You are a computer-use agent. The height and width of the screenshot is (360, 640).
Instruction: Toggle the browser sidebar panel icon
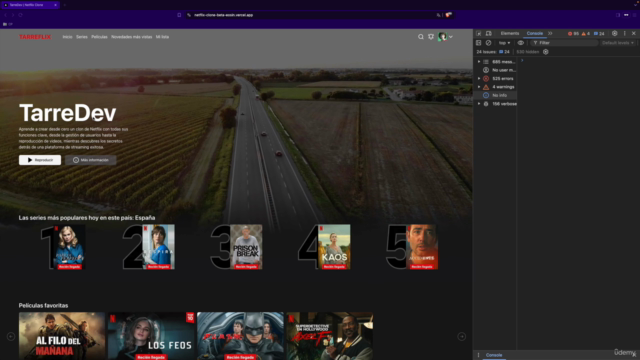pyautogui.click(x=618, y=15)
